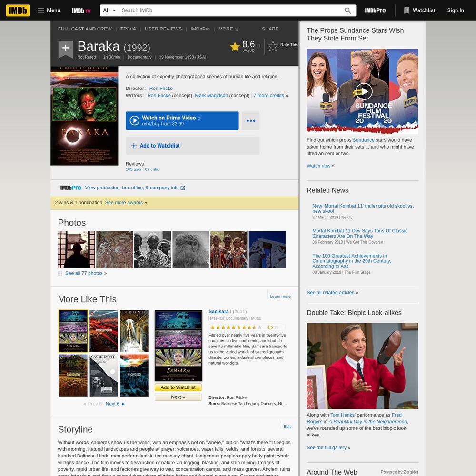476x476 pixels.
Task: Open the blue stone ruins photo
Action: (x=267, y=249)
